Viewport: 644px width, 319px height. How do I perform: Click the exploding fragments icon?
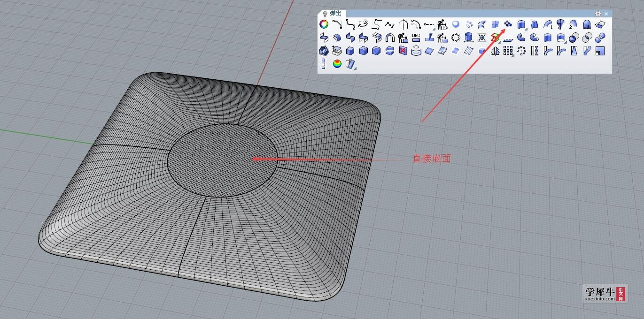[468, 24]
